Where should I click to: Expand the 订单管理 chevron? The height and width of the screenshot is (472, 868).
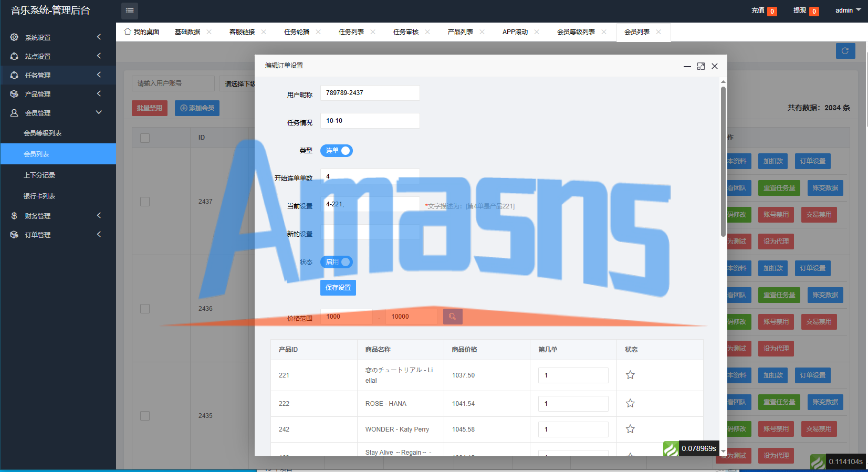pyautogui.click(x=99, y=234)
